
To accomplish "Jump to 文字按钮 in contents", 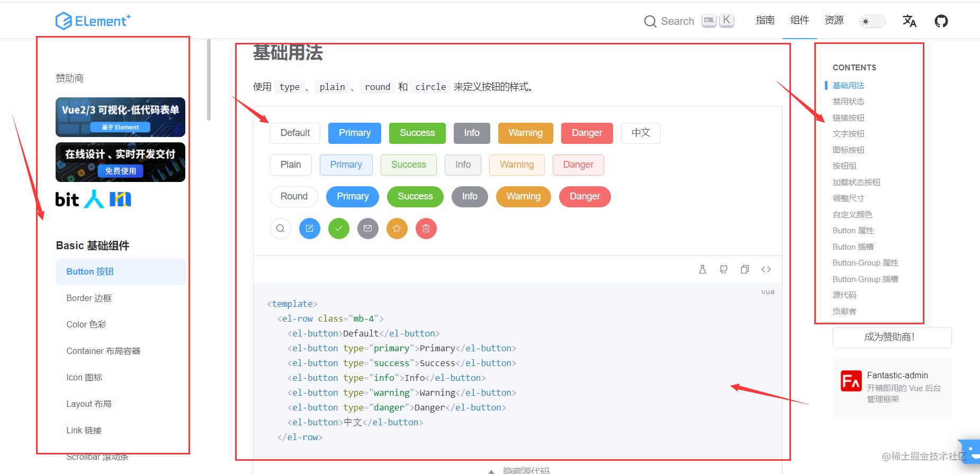I will [848, 133].
